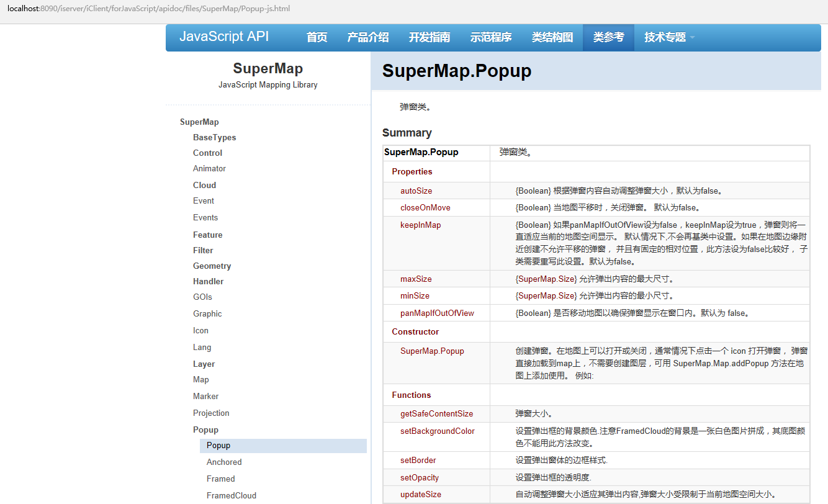Click 'JavaScript Mapping Library' subtitle
The height and width of the screenshot is (504, 828).
tap(268, 85)
